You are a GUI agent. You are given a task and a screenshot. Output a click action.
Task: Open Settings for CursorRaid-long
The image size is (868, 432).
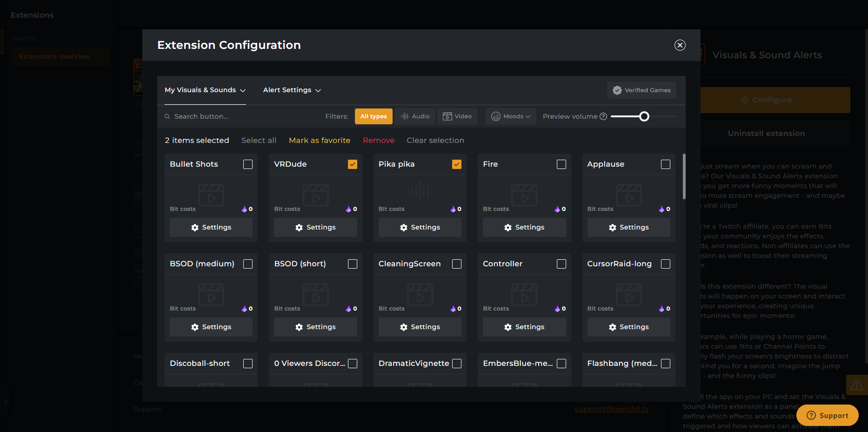[x=629, y=327]
